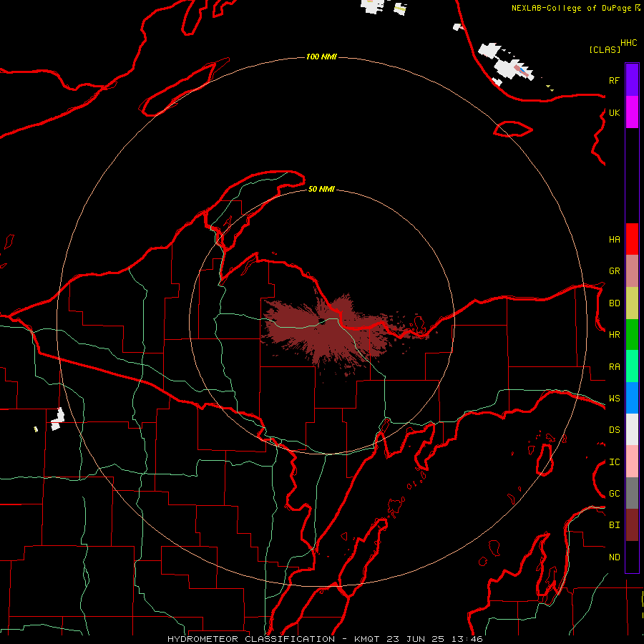Click the 'RF' legend label
Image resolution: width=644 pixels, height=644 pixels.
pyautogui.click(x=615, y=80)
